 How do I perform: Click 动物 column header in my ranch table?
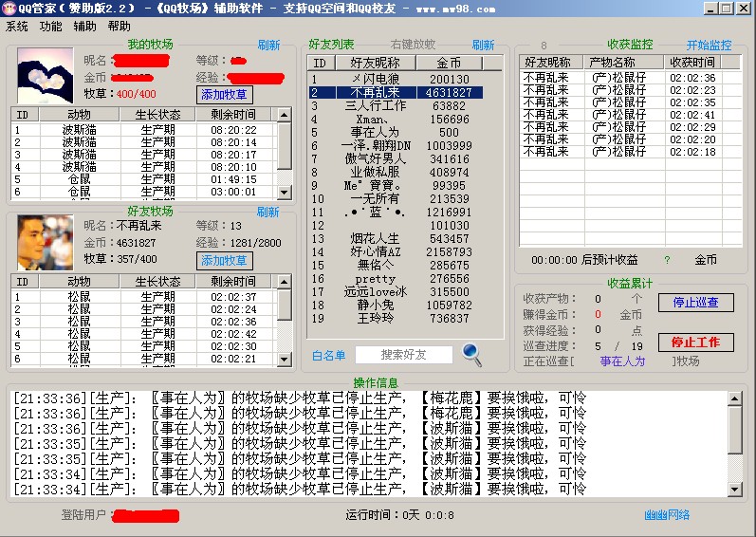tap(80, 114)
